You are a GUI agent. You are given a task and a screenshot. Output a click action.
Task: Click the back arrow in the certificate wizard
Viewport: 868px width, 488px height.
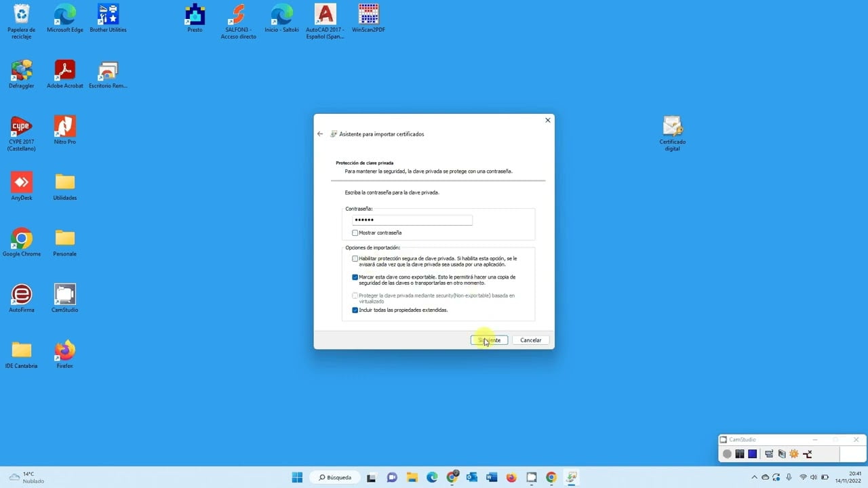click(320, 134)
